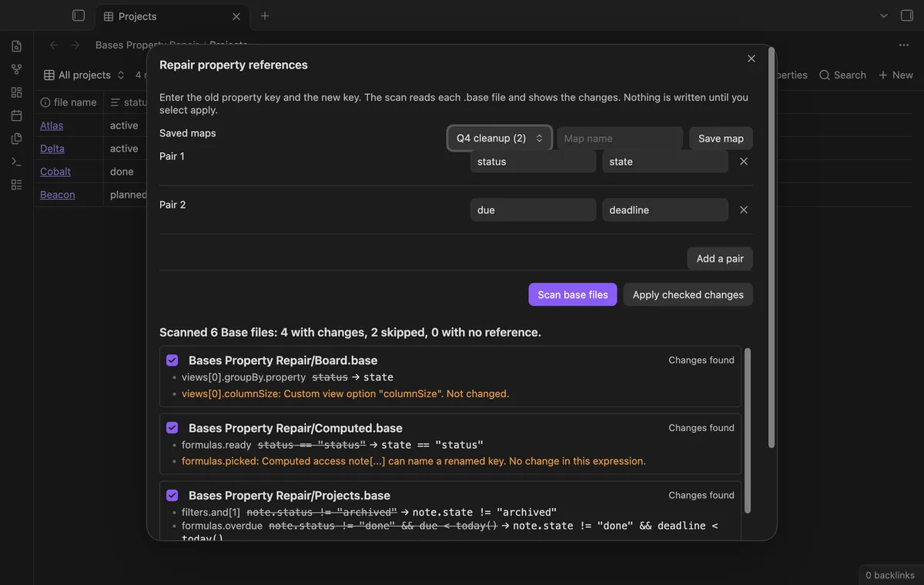Close the Repair property references dialog
This screenshot has width=924, height=585.
click(x=752, y=58)
